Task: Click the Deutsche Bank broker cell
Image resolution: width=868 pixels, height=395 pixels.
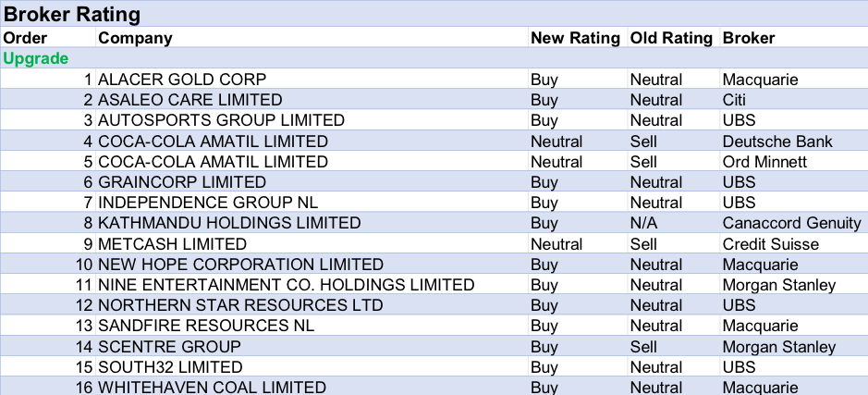Action: point(776,142)
